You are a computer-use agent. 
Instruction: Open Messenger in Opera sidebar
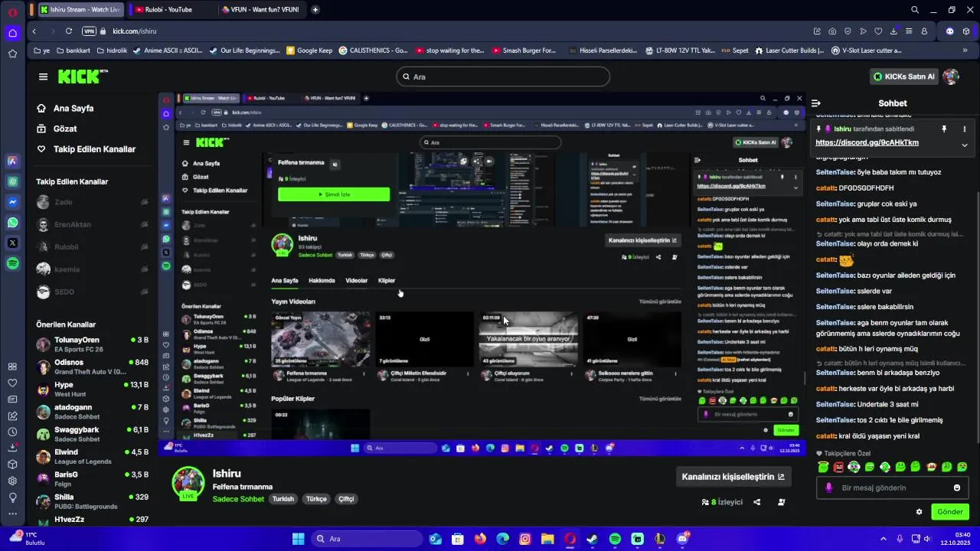[x=12, y=202]
